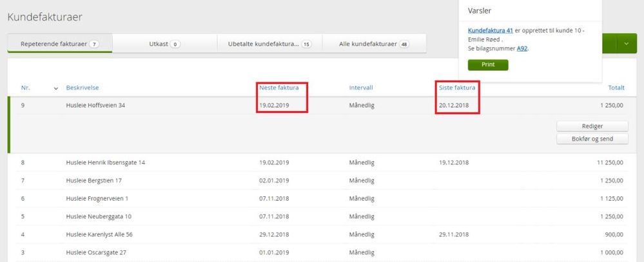The image size is (644, 262).
Task: Open the Ubetalte kundefaktura tab
Action: 269,44
